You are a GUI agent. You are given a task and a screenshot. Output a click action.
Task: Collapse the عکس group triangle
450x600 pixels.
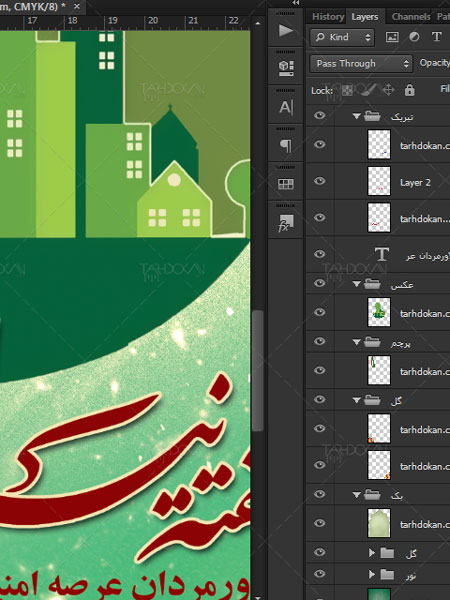pyautogui.click(x=357, y=284)
